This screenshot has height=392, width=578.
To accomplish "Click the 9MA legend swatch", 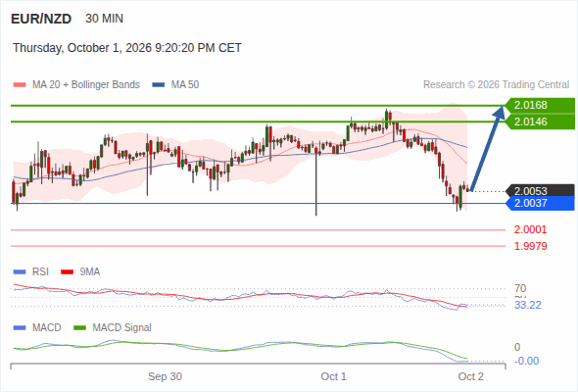I will pos(67,272).
